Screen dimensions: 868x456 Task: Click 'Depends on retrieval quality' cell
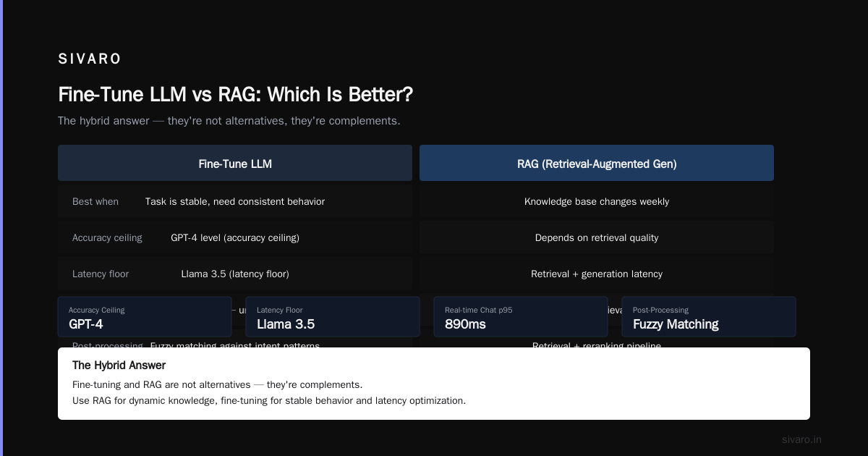tap(597, 237)
